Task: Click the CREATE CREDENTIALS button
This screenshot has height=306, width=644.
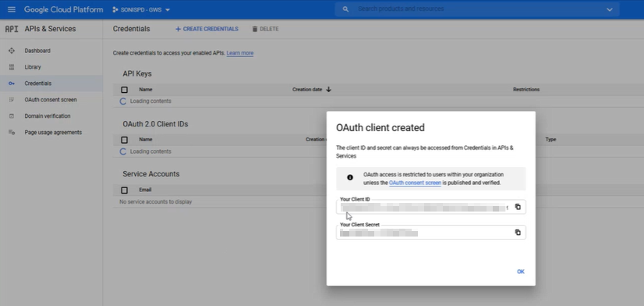Action: coord(207,29)
